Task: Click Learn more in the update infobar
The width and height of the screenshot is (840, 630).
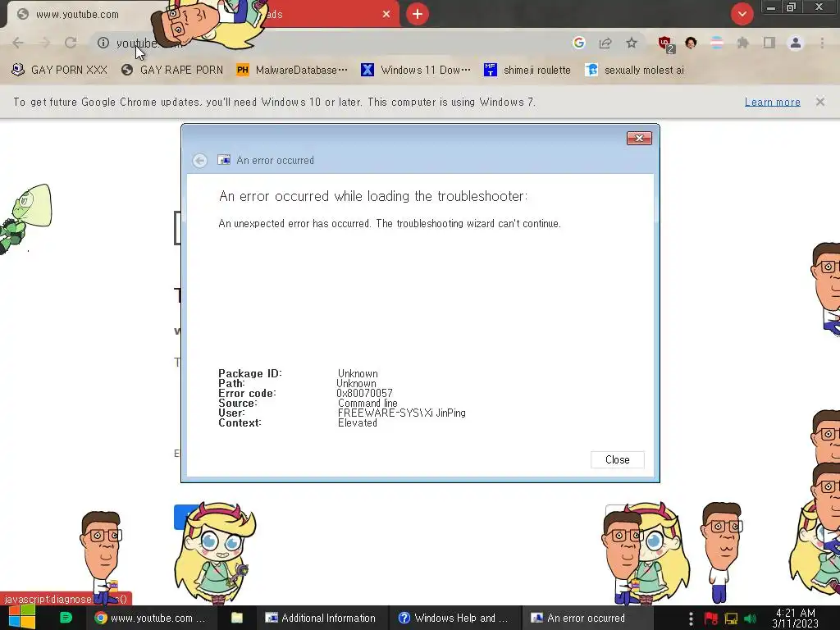Action: click(773, 102)
